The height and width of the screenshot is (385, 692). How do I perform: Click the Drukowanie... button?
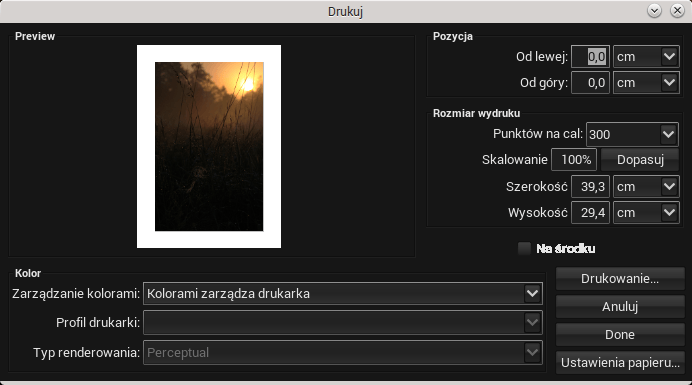pos(620,279)
